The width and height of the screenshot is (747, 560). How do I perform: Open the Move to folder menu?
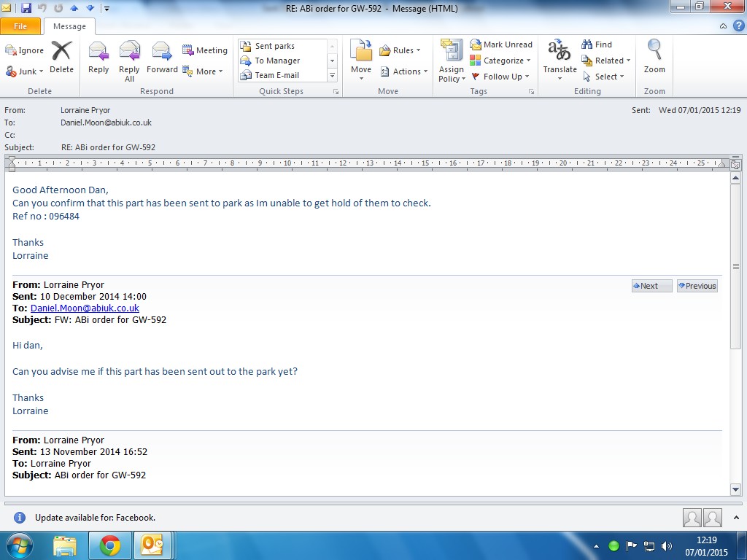coord(361,60)
